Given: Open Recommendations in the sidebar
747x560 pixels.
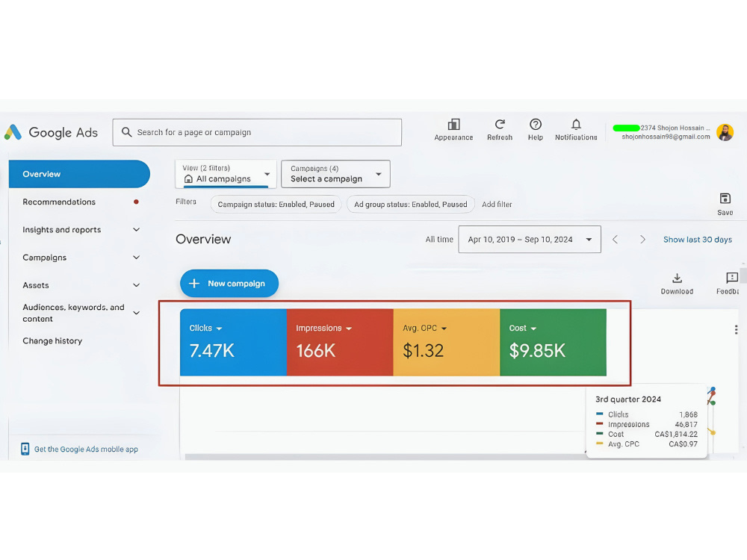Looking at the screenshot, I should coord(59,202).
